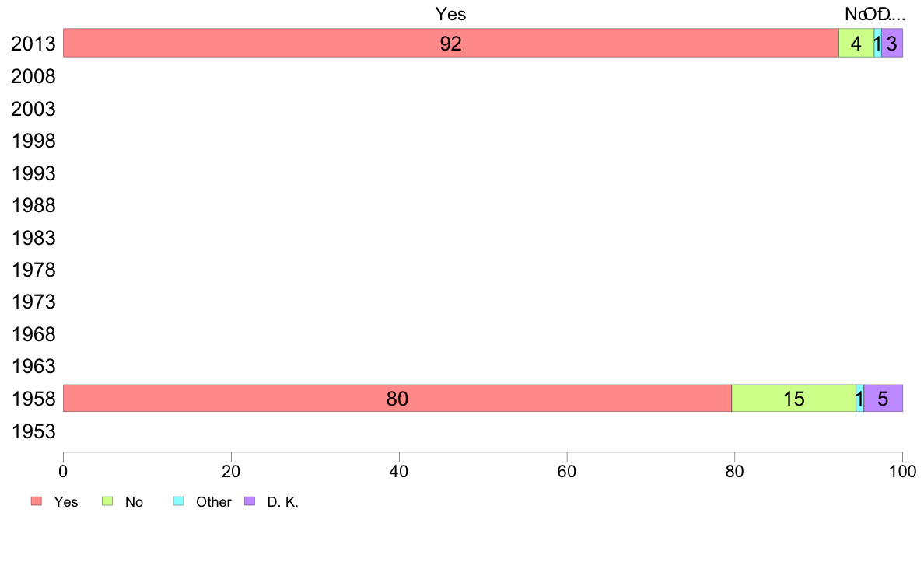The width and height of the screenshot is (924, 572).
Task: Click the Yes column header above bars
Action: (451, 14)
